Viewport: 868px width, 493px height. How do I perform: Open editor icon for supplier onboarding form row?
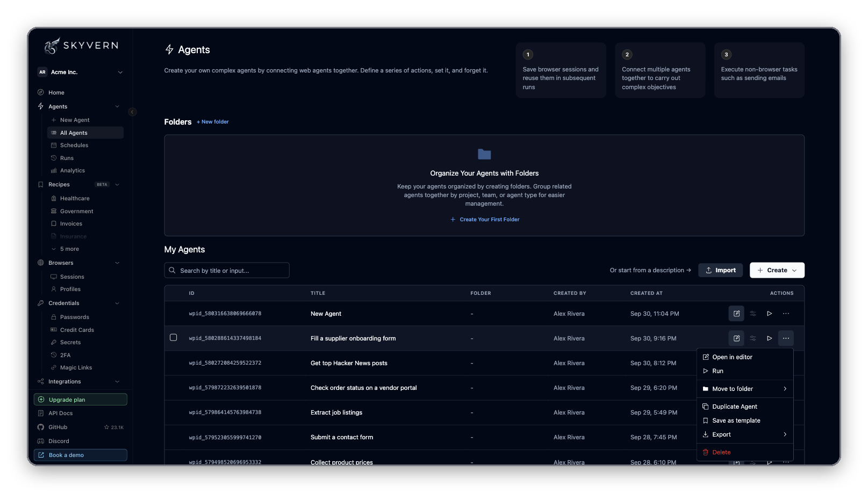tap(736, 338)
